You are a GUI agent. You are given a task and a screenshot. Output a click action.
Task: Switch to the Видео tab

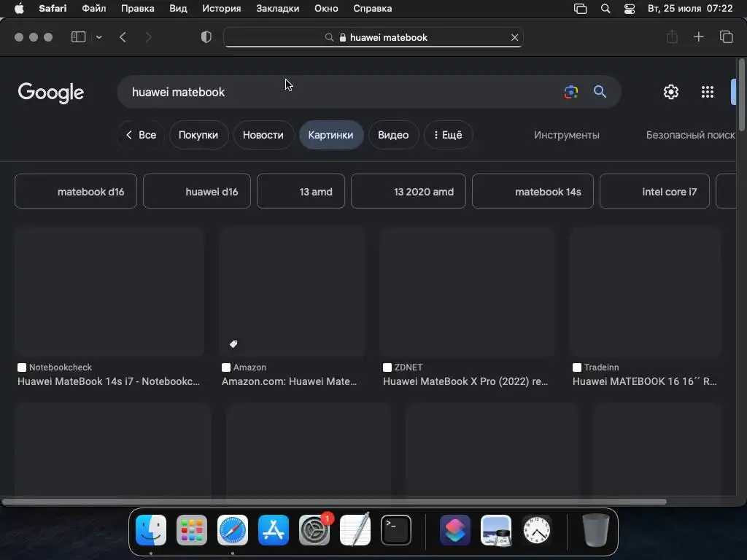point(393,135)
